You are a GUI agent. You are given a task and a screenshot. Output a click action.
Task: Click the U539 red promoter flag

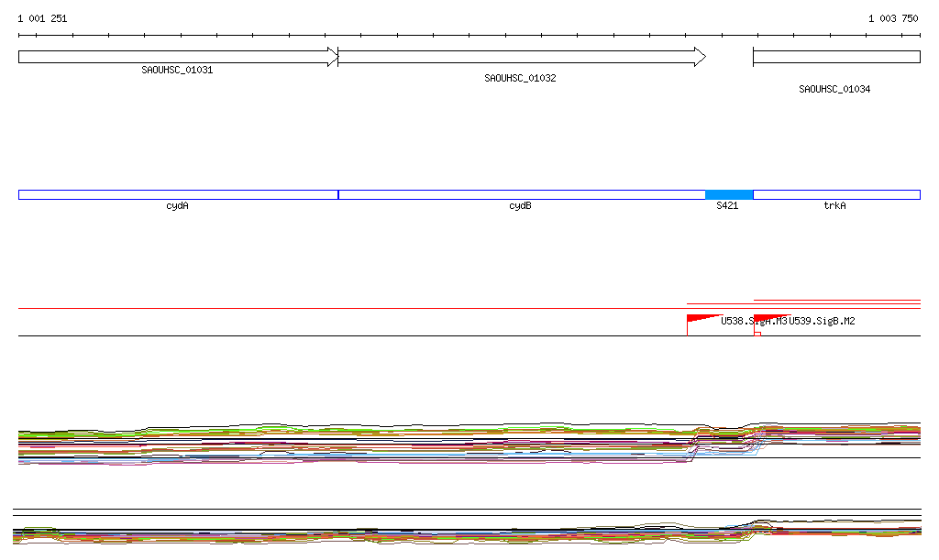(767, 319)
